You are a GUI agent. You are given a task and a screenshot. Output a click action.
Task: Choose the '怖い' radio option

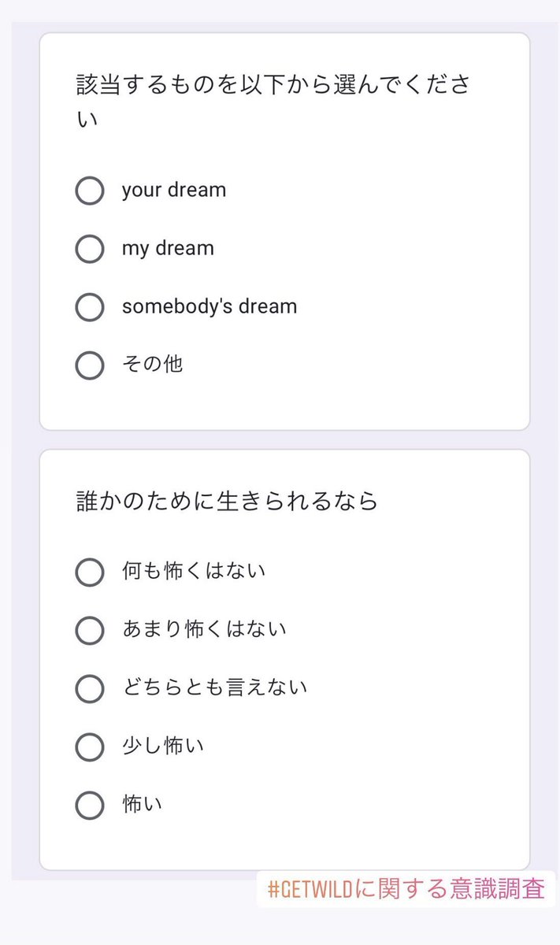tap(89, 805)
